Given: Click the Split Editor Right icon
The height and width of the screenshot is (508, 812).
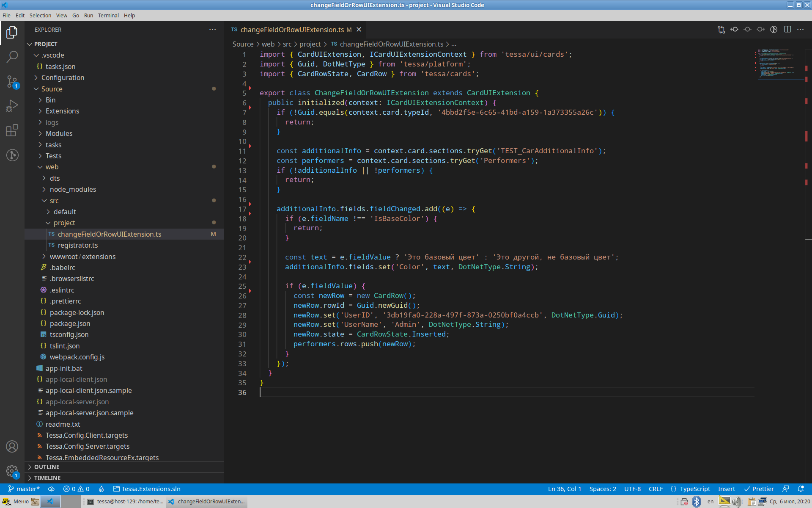Looking at the screenshot, I should tap(787, 30).
